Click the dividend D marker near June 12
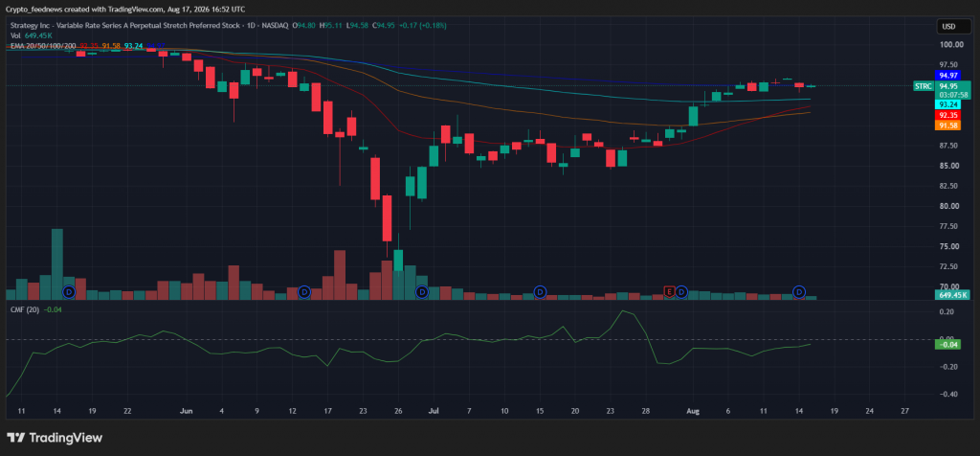The width and height of the screenshot is (980, 456). [x=303, y=291]
